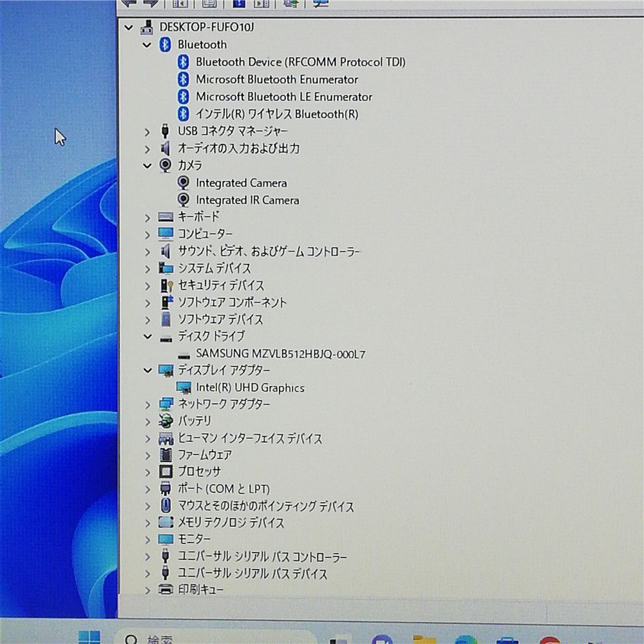Click the キーボード keyboard icon
This screenshot has height=644, width=644.
coord(166,217)
